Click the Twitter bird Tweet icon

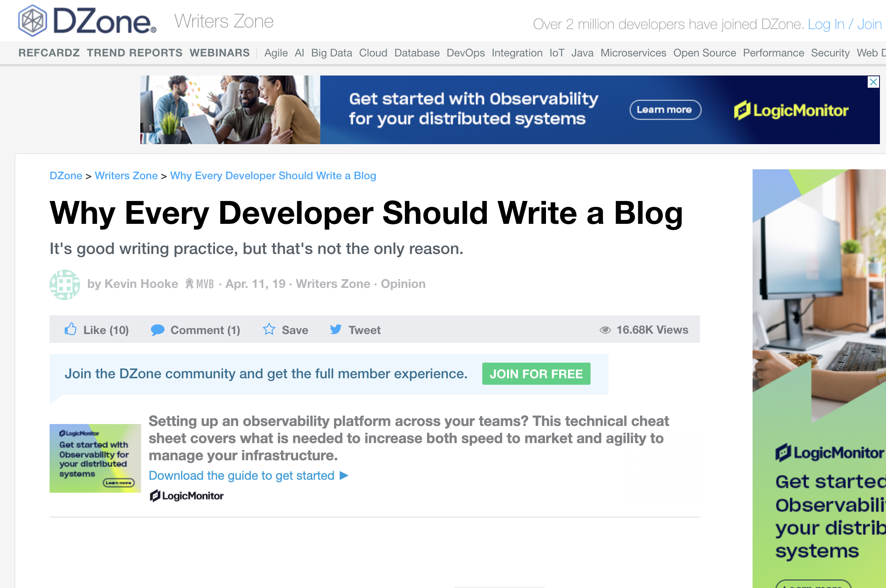tap(336, 329)
